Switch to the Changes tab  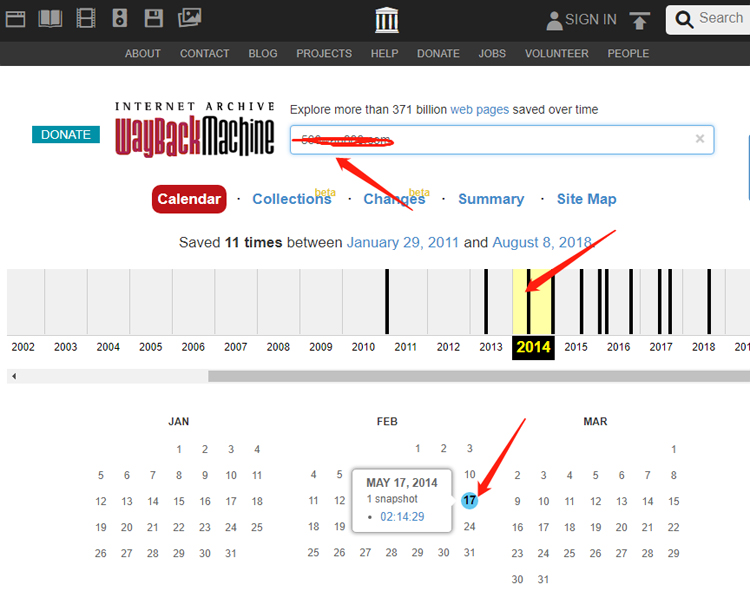[394, 199]
